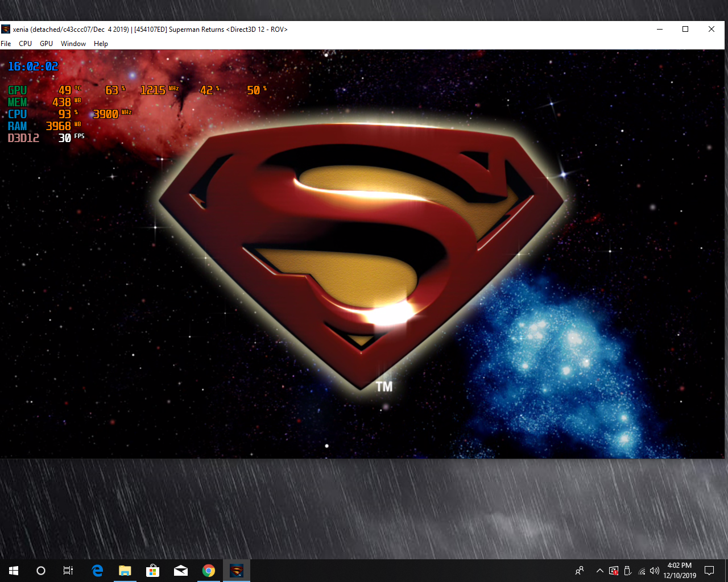The width and height of the screenshot is (728, 582).
Task: Open the File menu in Xenia
Action: (x=6, y=43)
